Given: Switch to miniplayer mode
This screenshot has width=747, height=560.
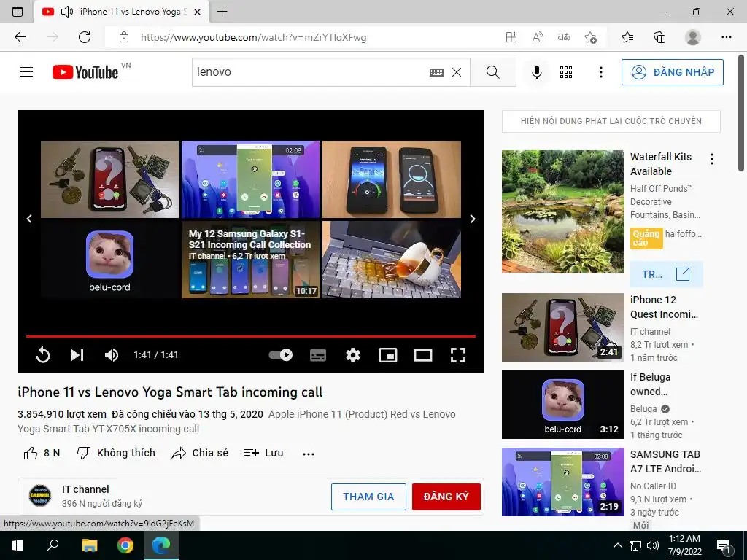Looking at the screenshot, I should click(388, 355).
